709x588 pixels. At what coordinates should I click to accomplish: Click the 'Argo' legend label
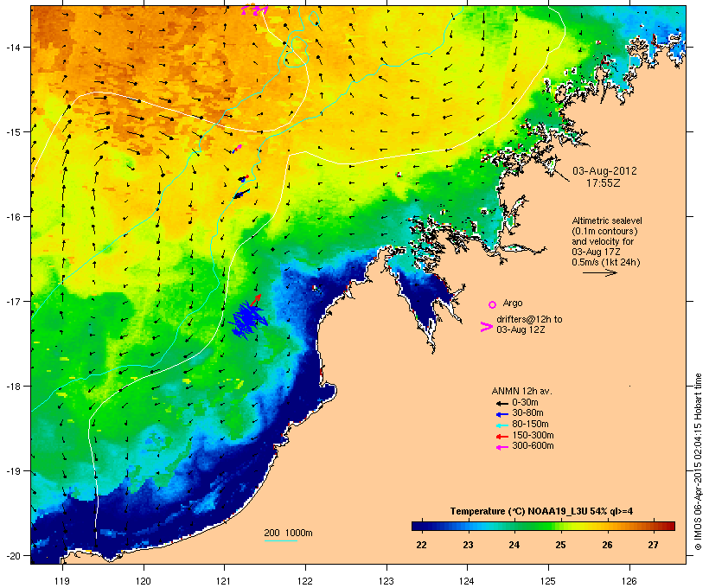[513, 303]
